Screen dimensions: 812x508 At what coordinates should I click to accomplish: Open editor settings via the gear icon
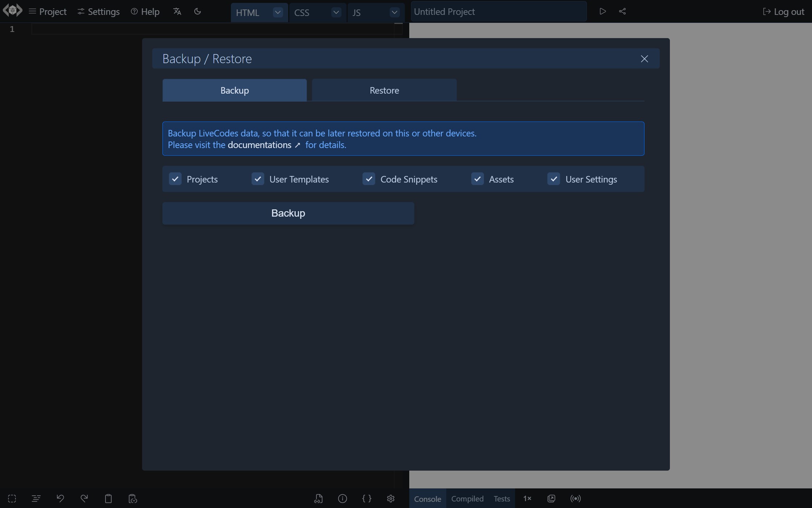click(x=390, y=499)
